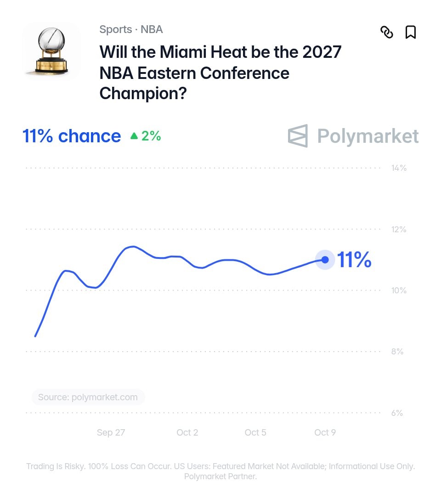441x504 pixels.
Task: Click the green up-triangle change indicator
Action: 134,136
